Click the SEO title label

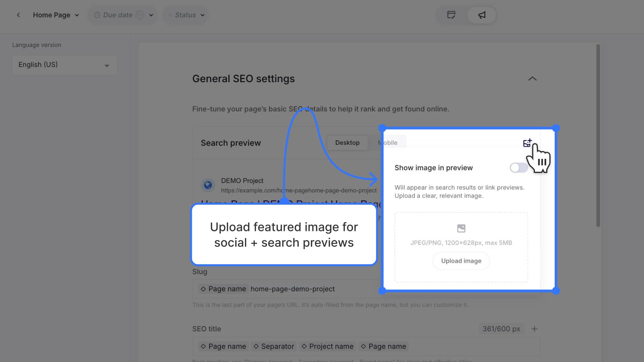207,329
